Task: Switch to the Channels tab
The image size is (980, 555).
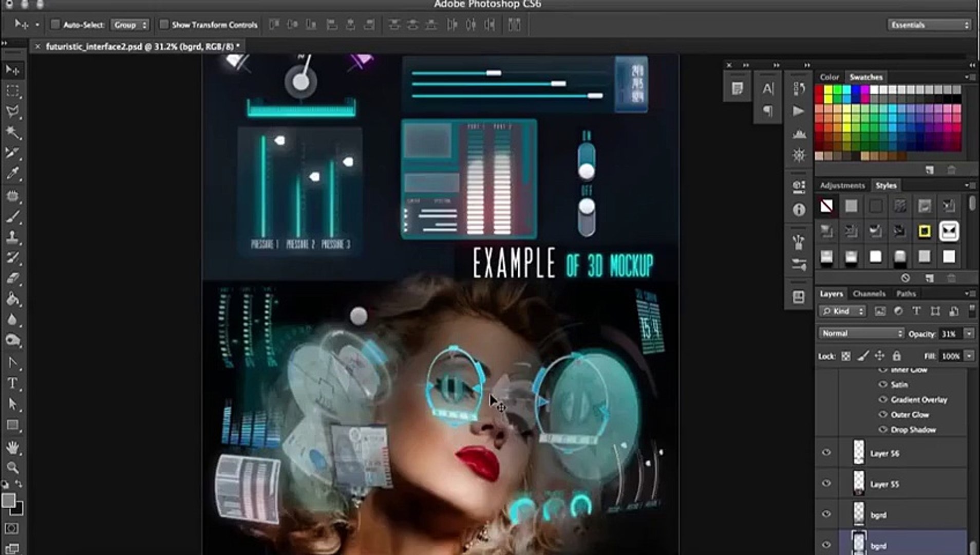Action: coord(869,293)
